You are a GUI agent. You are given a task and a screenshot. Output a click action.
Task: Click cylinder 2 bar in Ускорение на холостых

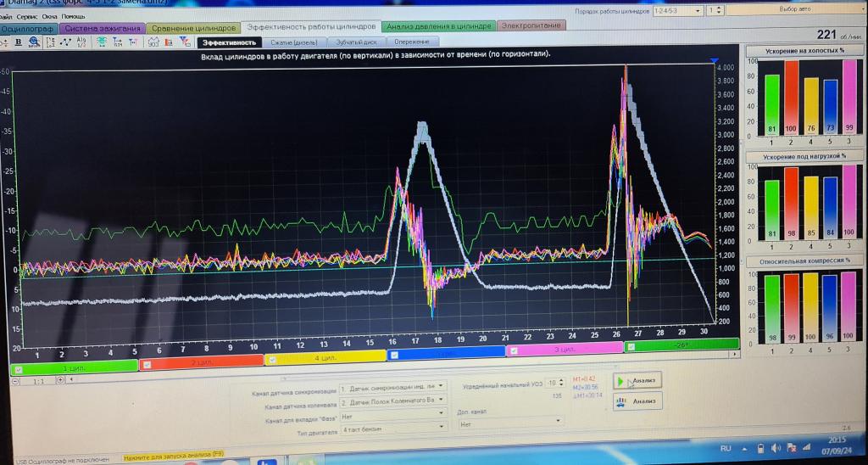point(791,98)
